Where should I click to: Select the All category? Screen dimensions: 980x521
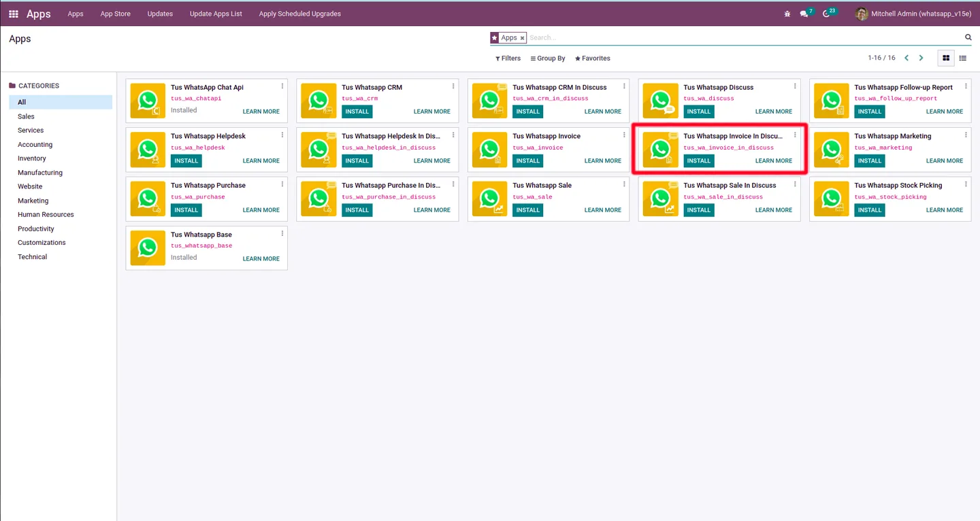pos(61,102)
